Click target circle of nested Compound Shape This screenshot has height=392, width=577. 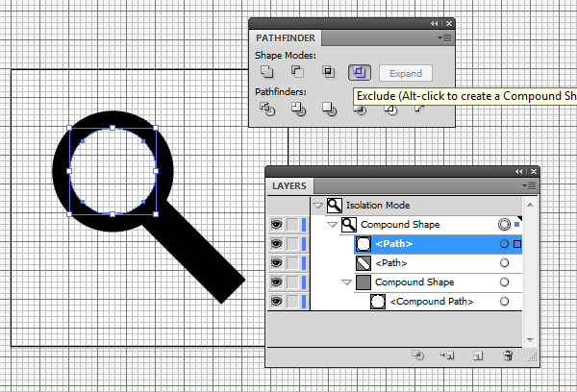pyautogui.click(x=504, y=282)
